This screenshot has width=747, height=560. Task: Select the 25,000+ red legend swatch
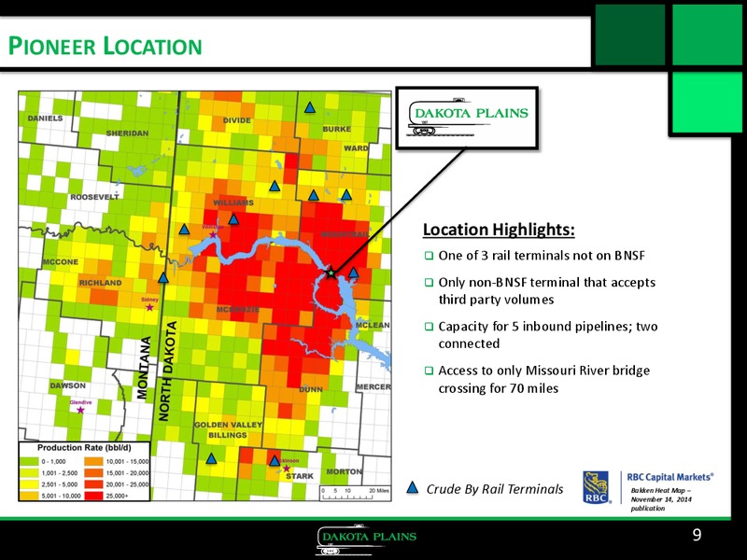[x=94, y=496]
